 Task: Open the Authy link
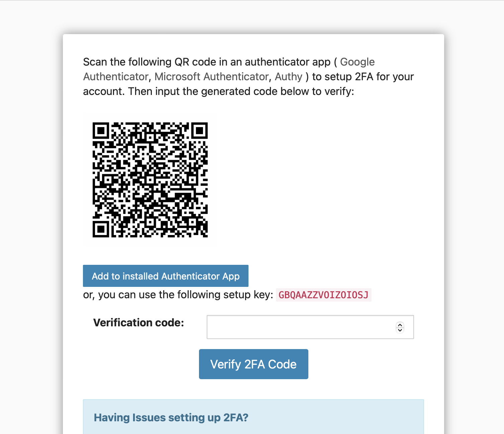289,77
